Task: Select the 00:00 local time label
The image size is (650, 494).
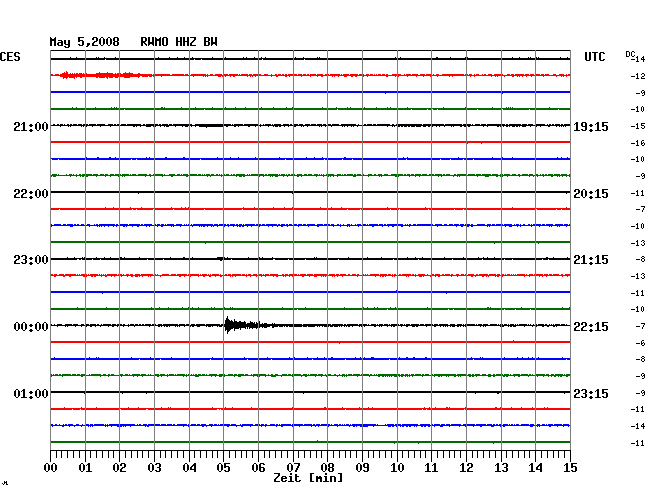Action: [31, 327]
